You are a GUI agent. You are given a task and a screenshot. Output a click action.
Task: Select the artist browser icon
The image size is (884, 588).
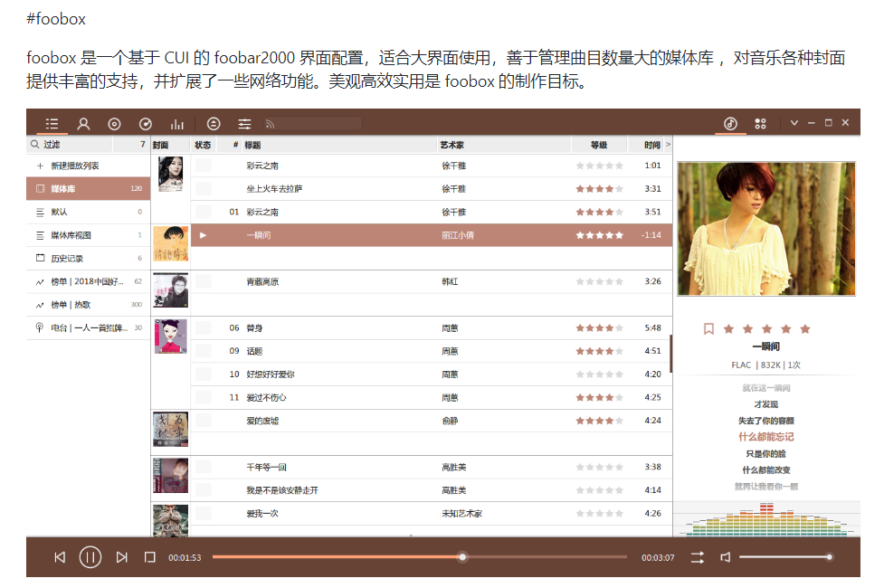(83, 124)
